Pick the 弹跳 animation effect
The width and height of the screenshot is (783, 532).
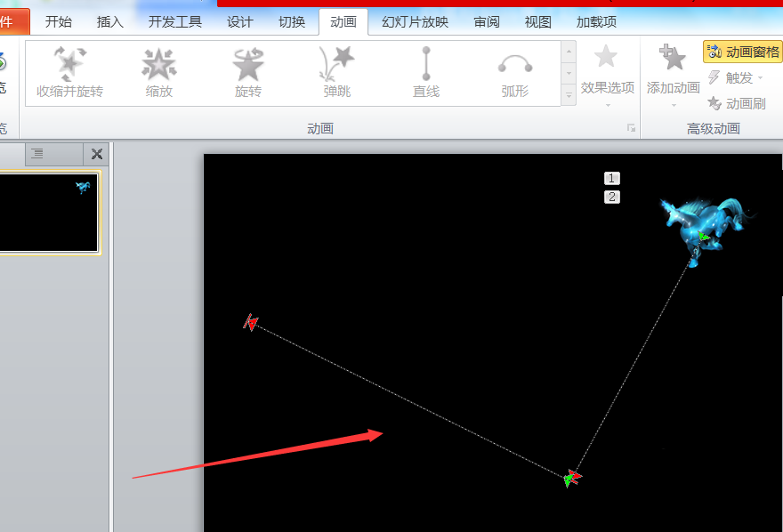337,72
